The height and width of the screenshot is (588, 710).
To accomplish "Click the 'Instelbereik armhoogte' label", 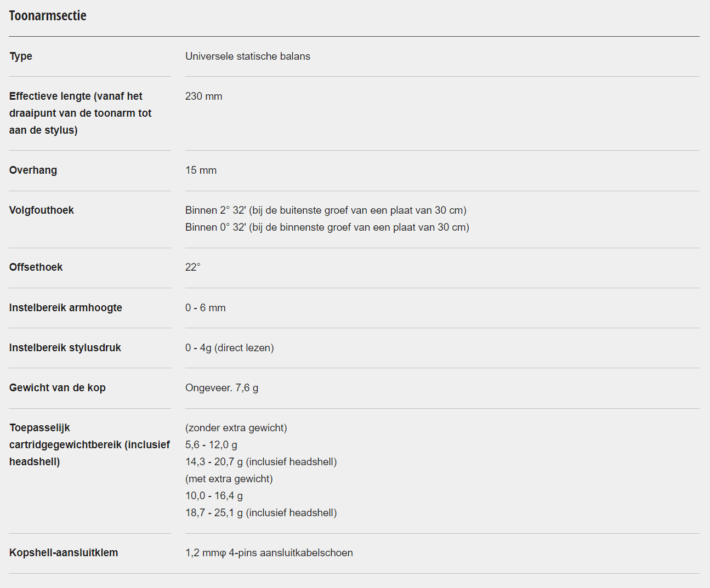I will [66, 307].
